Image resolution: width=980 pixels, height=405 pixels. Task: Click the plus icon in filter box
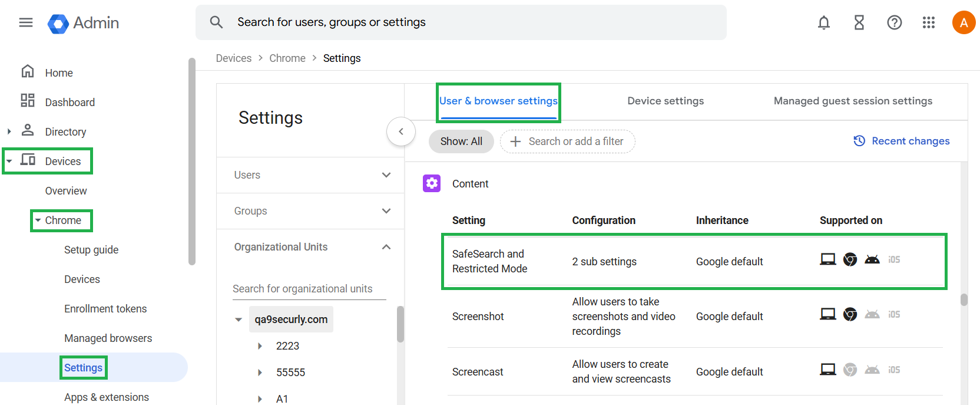click(515, 141)
